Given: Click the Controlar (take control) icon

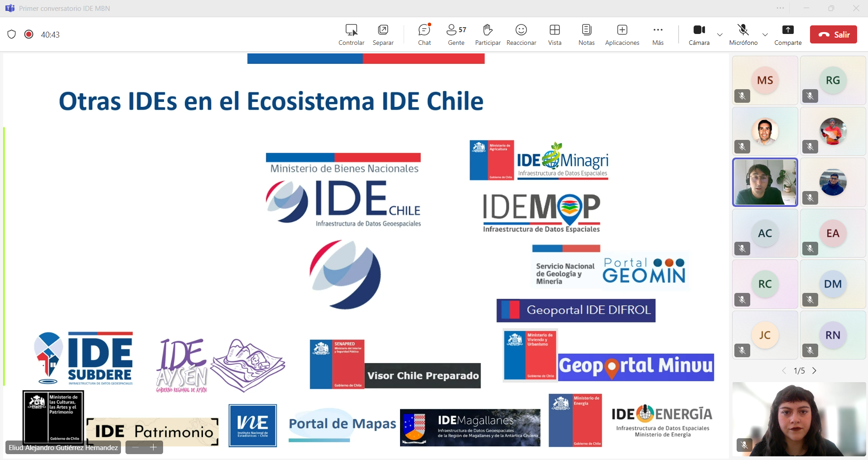Looking at the screenshot, I should click(x=351, y=30).
